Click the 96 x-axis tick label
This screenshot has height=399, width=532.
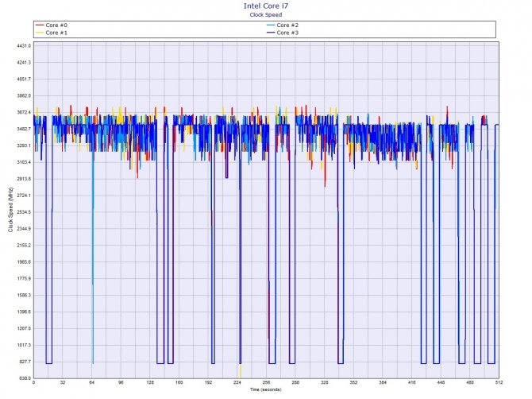[x=121, y=382]
